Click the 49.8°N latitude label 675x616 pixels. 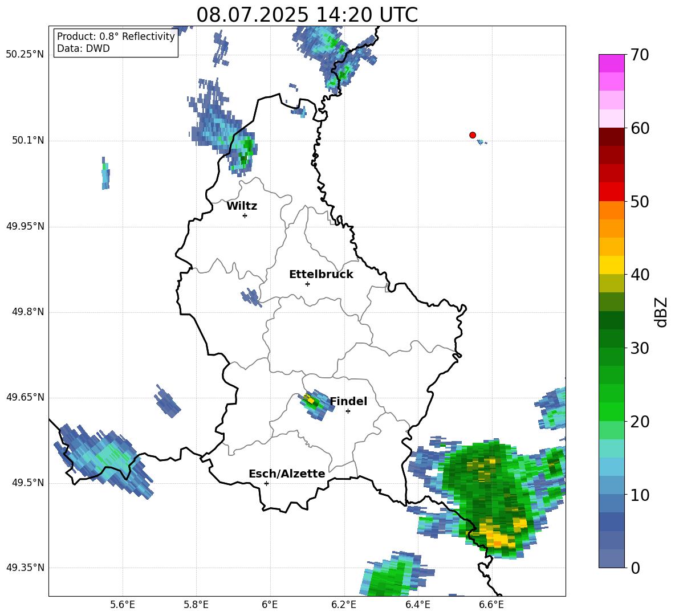pos(28,312)
